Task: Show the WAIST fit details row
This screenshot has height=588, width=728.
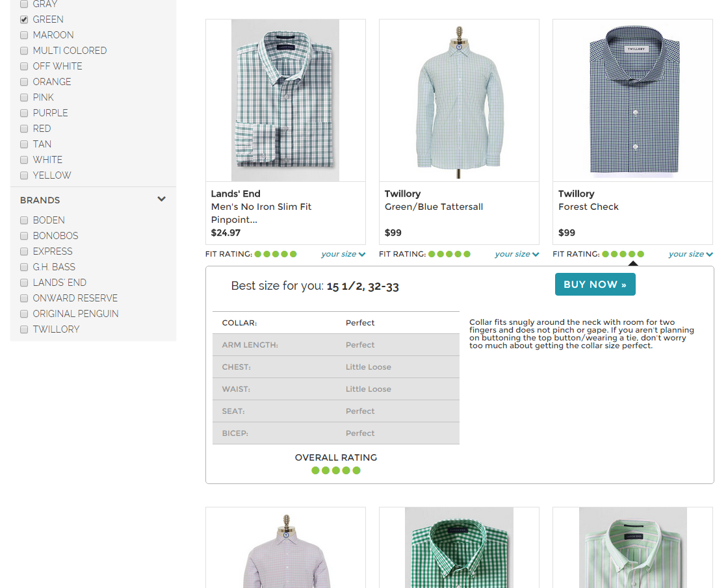Action: pyautogui.click(x=335, y=389)
